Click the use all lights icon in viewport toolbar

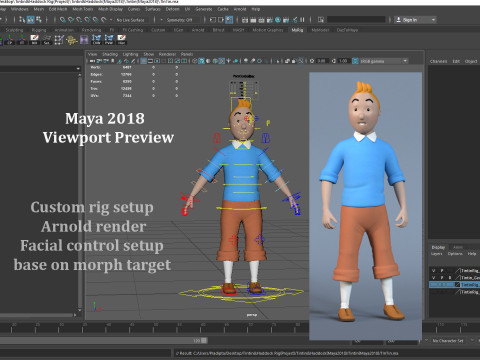click(x=228, y=61)
